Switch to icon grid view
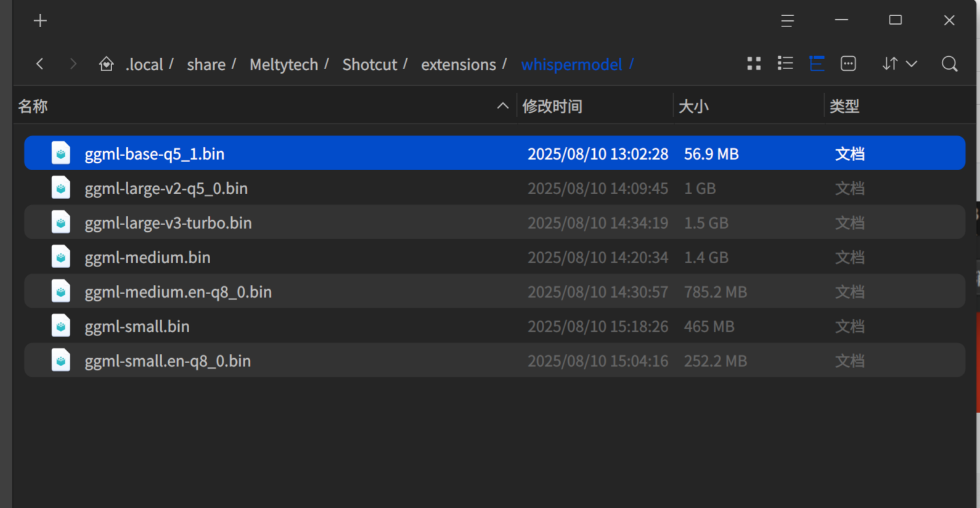Image resolution: width=980 pixels, height=508 pixels. (754, 63)
